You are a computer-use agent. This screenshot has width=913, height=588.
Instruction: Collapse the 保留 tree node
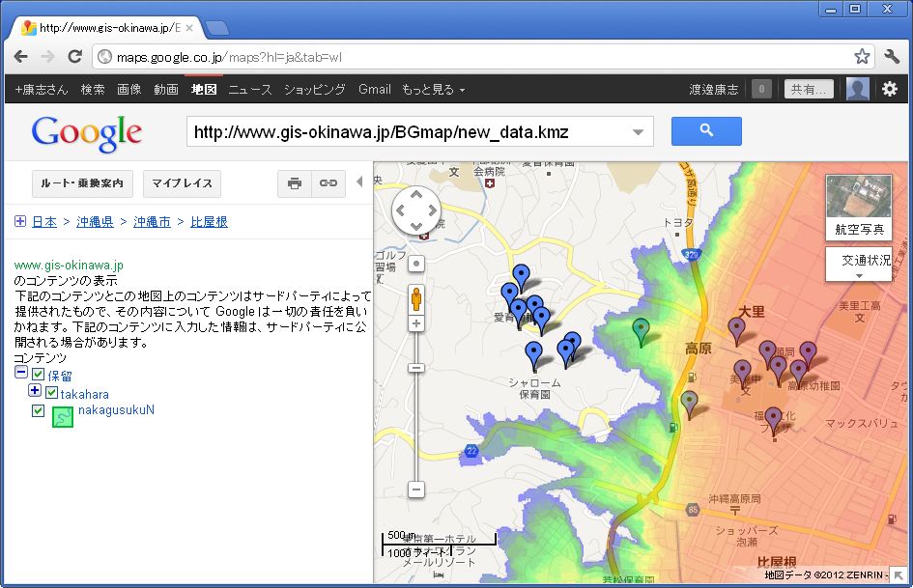click(21, 372)
